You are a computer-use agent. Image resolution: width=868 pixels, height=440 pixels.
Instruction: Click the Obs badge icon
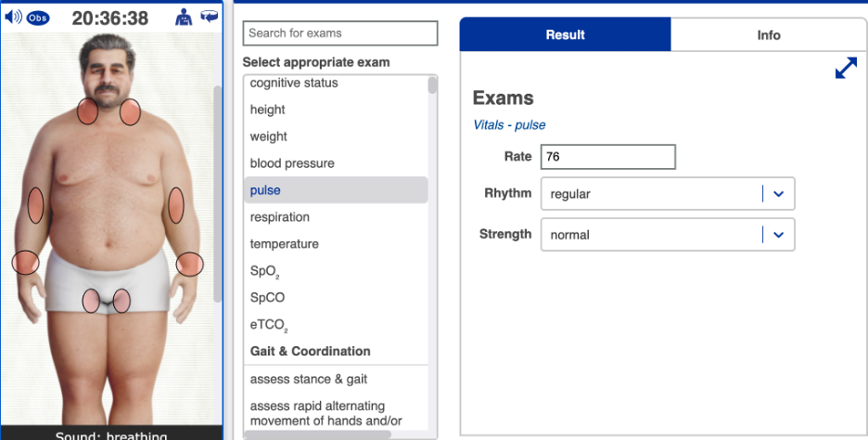(38, 18)
